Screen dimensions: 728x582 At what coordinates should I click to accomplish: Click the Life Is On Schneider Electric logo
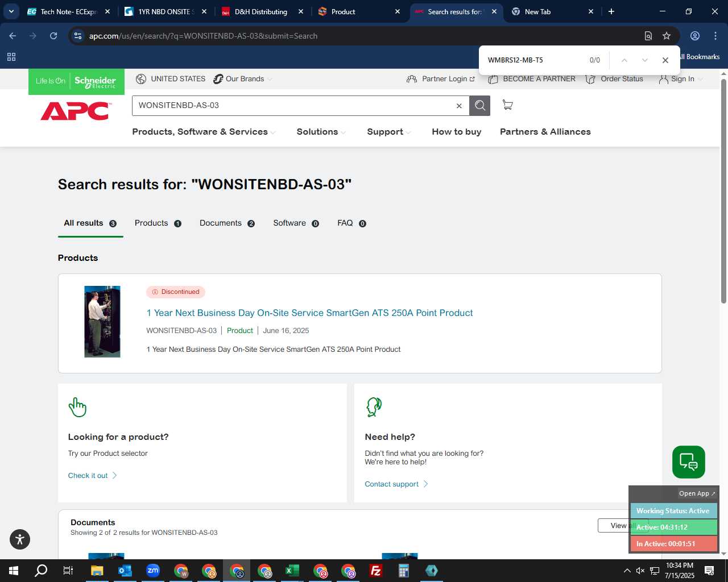coord(76,81)
